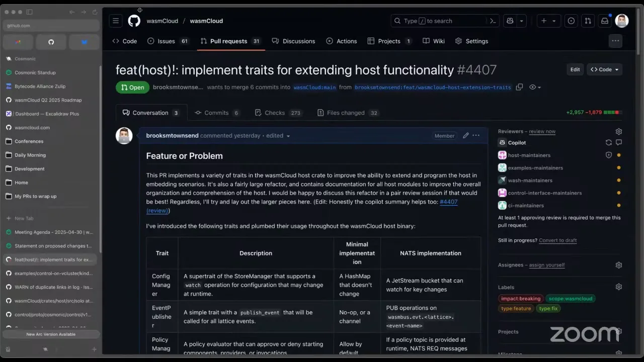Open the user avatar menu
Screen dimensions: 644x362
tap(622, 21)
